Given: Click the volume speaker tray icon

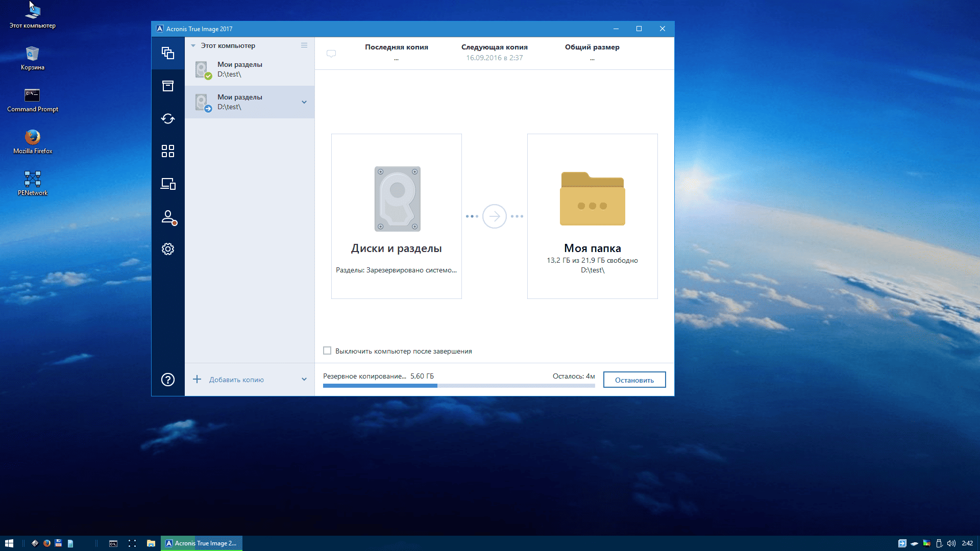Looking at the screenshot, I should pyautogui.click(x=951, y=543).
